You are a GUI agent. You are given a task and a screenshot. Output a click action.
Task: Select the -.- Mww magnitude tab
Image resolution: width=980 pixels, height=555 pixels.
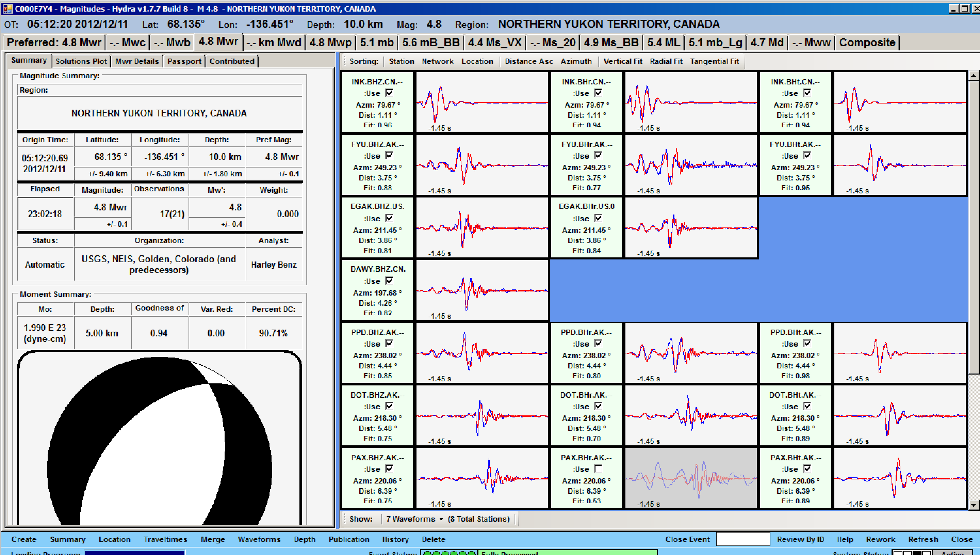click(811, 42)
